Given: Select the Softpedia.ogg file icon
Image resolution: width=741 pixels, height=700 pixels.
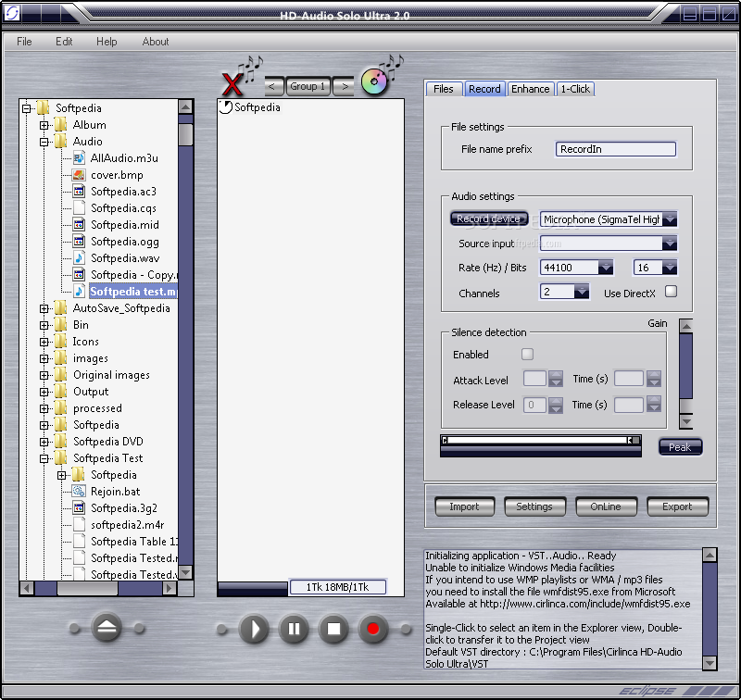Looking at the screenshot, I should coord(79,242).
